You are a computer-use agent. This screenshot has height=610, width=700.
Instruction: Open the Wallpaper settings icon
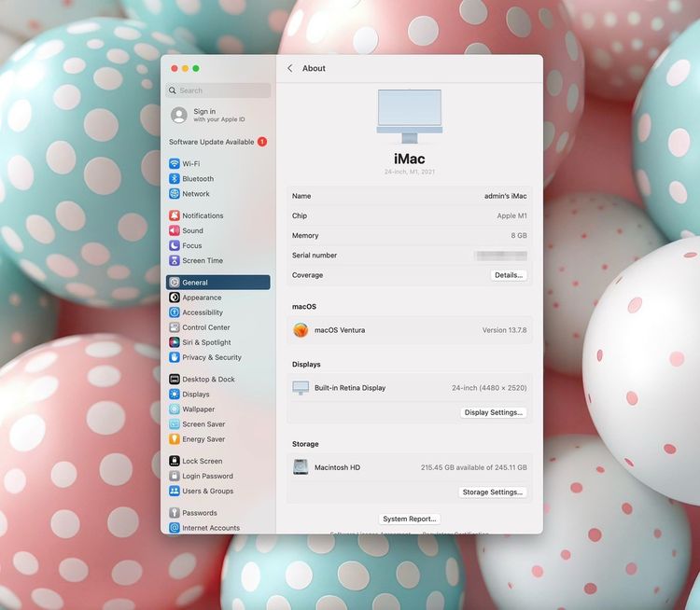pos(175,409)
